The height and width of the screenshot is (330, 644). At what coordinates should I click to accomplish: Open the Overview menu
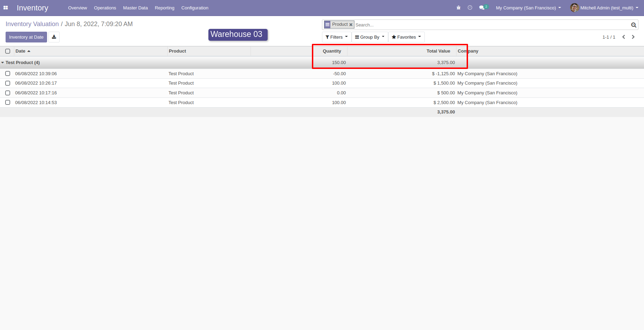[77, 8]
